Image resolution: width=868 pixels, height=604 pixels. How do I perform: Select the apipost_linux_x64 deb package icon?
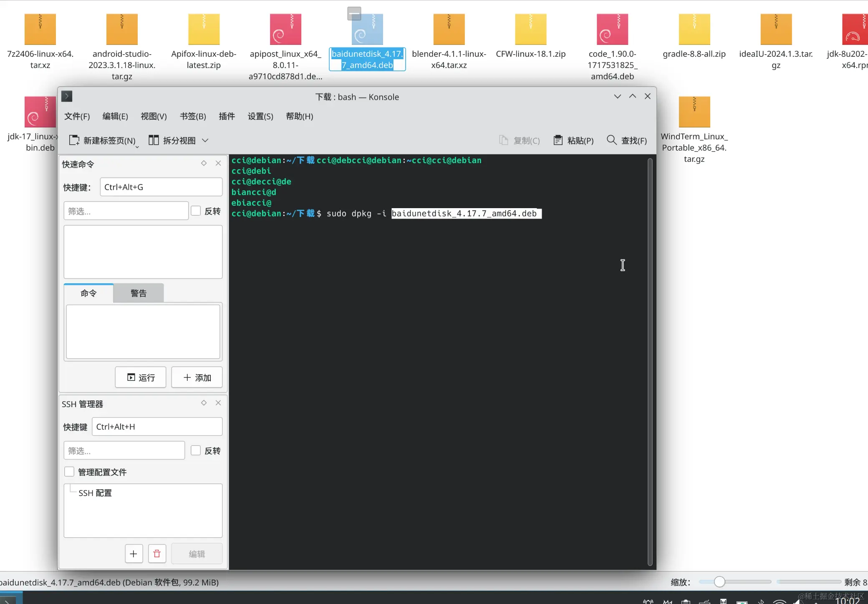[285, 29]
